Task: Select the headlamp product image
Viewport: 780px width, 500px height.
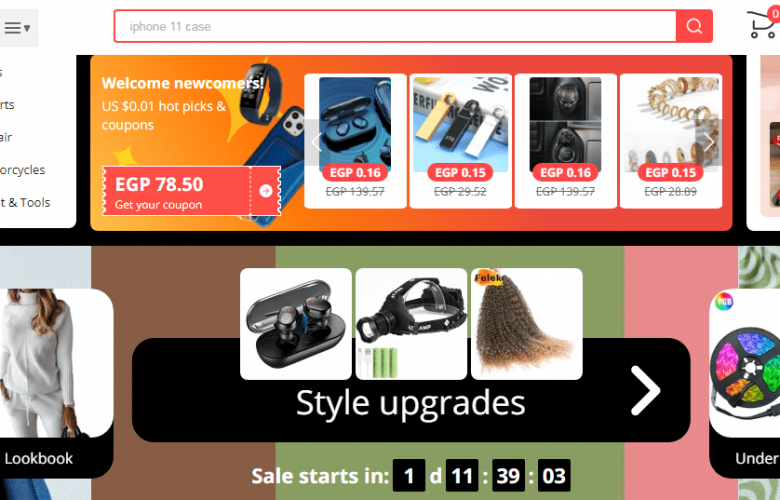Action: pyautogui.click(x=411, y=324)
